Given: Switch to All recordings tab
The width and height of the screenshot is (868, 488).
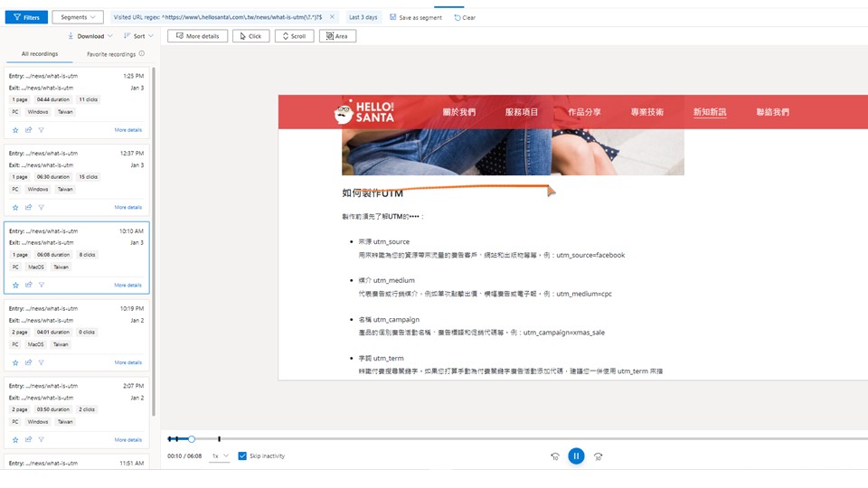Looking at the screenshot, I should pos(39,53).
